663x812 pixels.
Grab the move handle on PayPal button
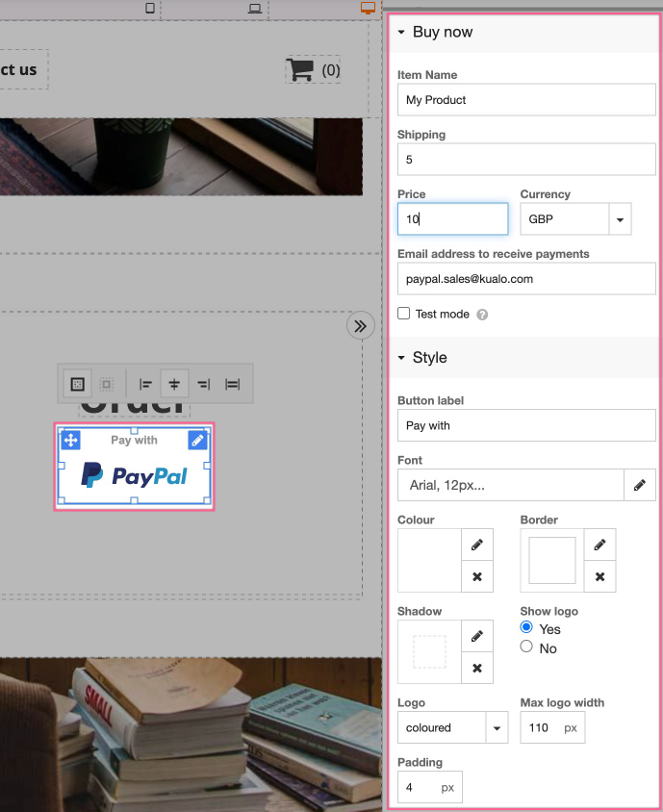pyautogui.click(x=70, y=441)
